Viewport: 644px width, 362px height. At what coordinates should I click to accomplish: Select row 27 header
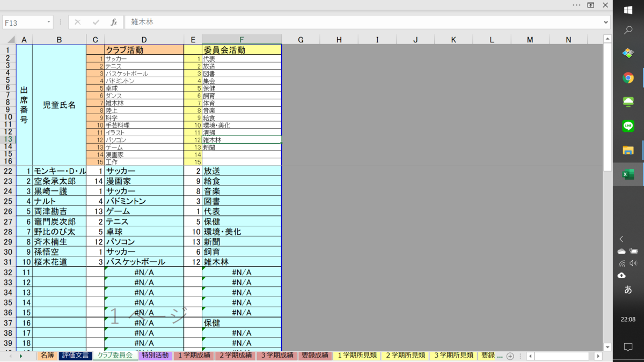(x=8, y=221)
